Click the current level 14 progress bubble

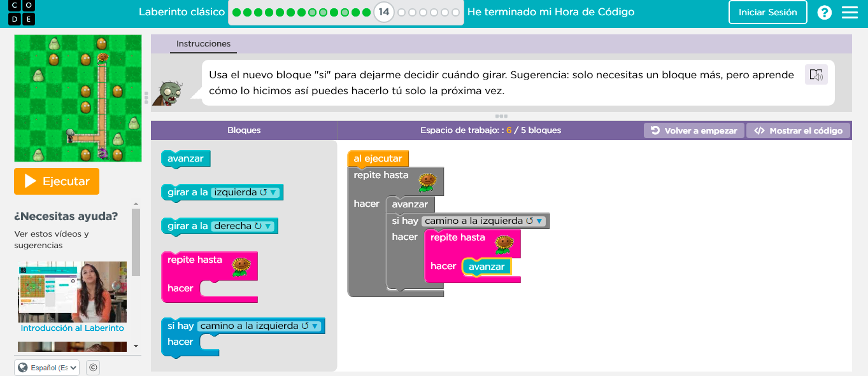(383, 12)
